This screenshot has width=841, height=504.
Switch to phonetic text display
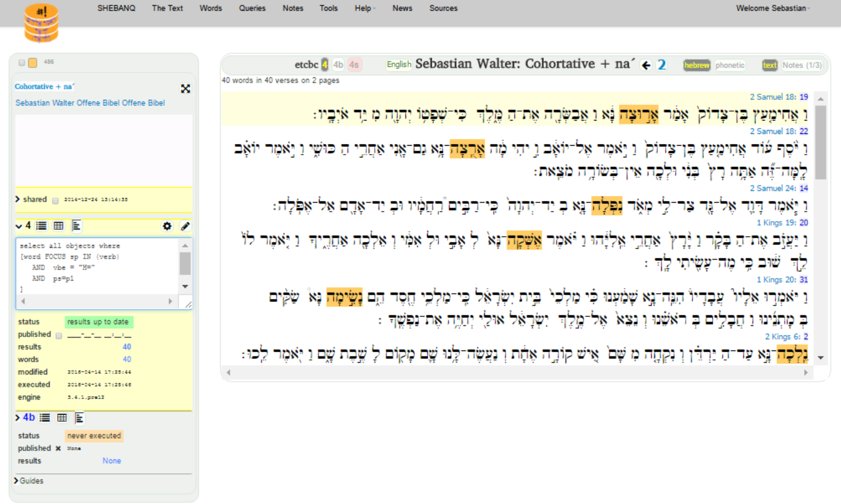(x=730, y=65)
